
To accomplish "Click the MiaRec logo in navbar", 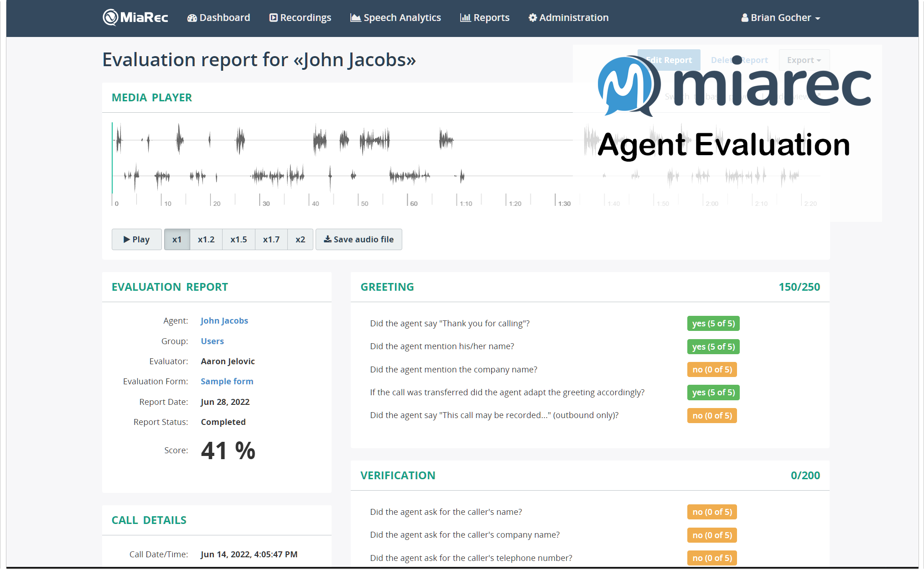I will (x=135, y=18).
